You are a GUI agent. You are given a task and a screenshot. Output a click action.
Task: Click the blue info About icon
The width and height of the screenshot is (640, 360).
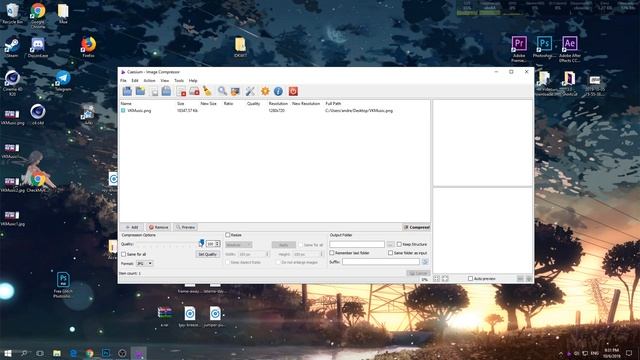click(278, 91)
